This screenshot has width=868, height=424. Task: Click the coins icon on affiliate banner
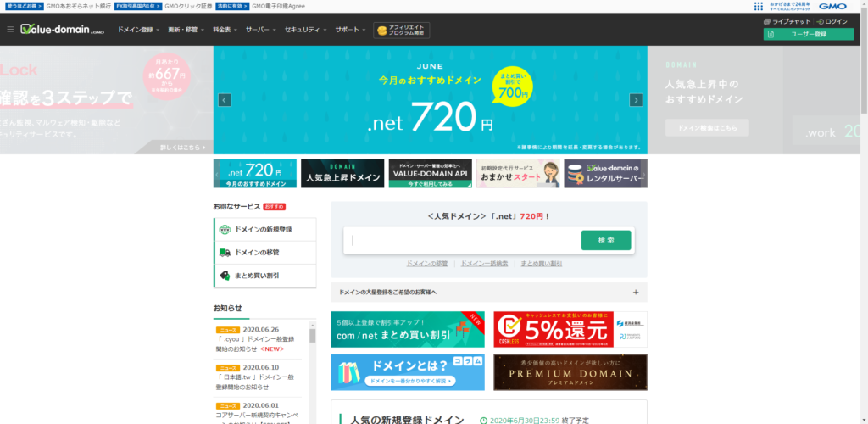pos(381,30)
